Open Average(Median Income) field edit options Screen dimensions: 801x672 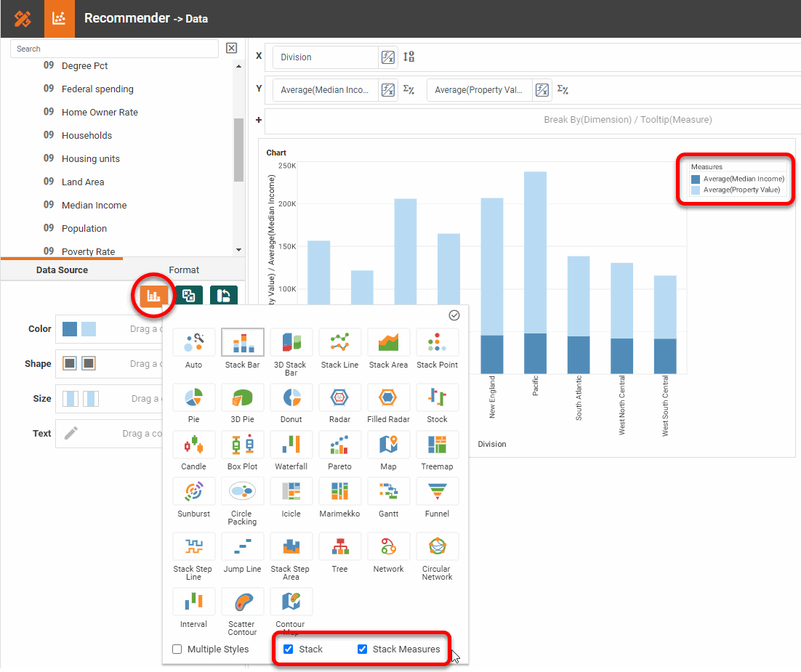point(388,90)
